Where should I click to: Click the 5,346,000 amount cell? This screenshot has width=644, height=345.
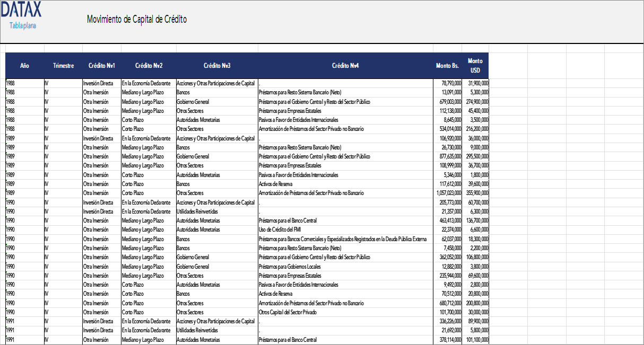[x=448, y=175]
